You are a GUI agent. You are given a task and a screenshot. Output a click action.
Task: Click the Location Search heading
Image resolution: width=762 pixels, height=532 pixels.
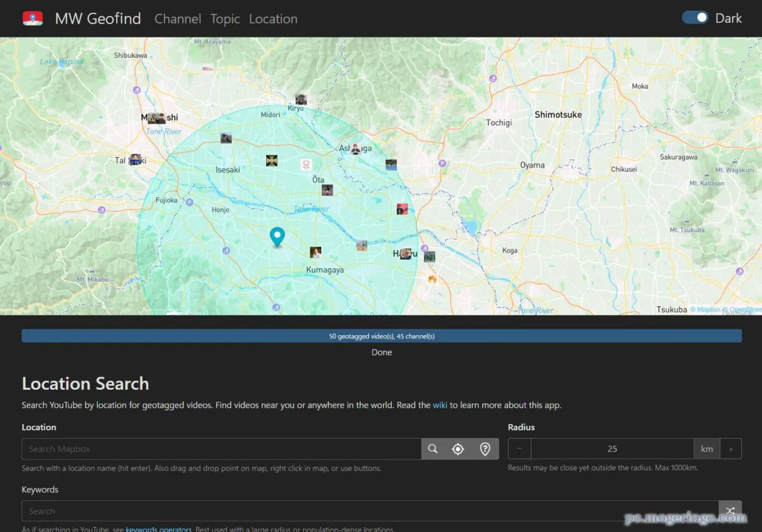(x=85, y=383)
